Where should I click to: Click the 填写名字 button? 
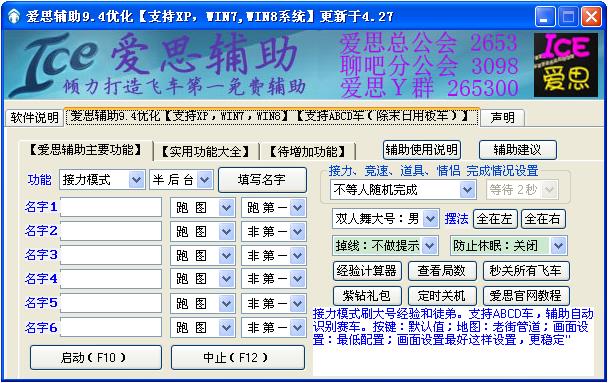coord(262,180)
